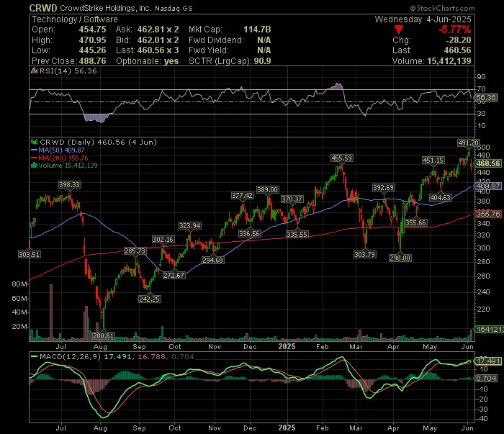This screenshot has height=434, width=504.
Task: Click the -5.77% percent change value
Action: coord(455,30)
